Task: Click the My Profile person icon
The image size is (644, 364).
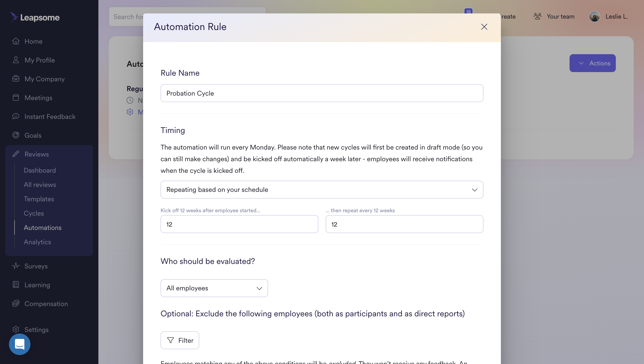Action: pyautogui.click(x=16, y=60)
